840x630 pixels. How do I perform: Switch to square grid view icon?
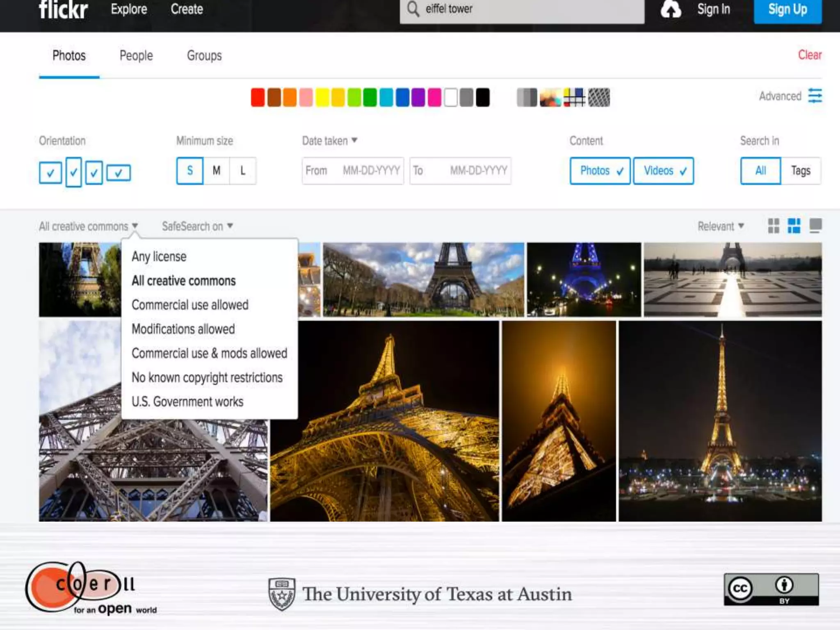774,226
